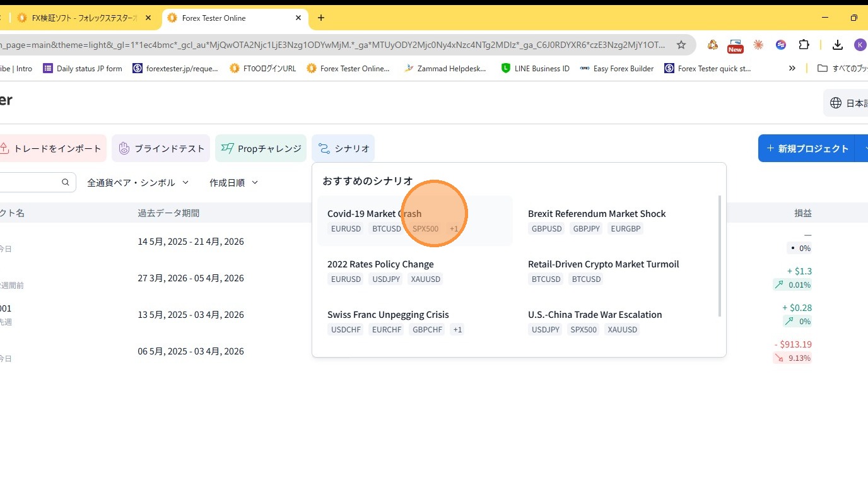Click the plus icon on 新規プロジェクト

click(x=770, y=148)
